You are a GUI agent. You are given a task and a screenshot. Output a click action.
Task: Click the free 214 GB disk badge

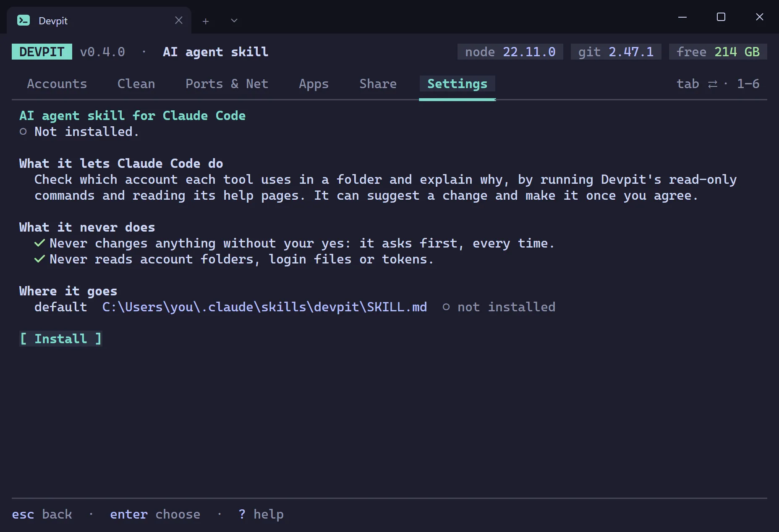(x=718, y=52)
